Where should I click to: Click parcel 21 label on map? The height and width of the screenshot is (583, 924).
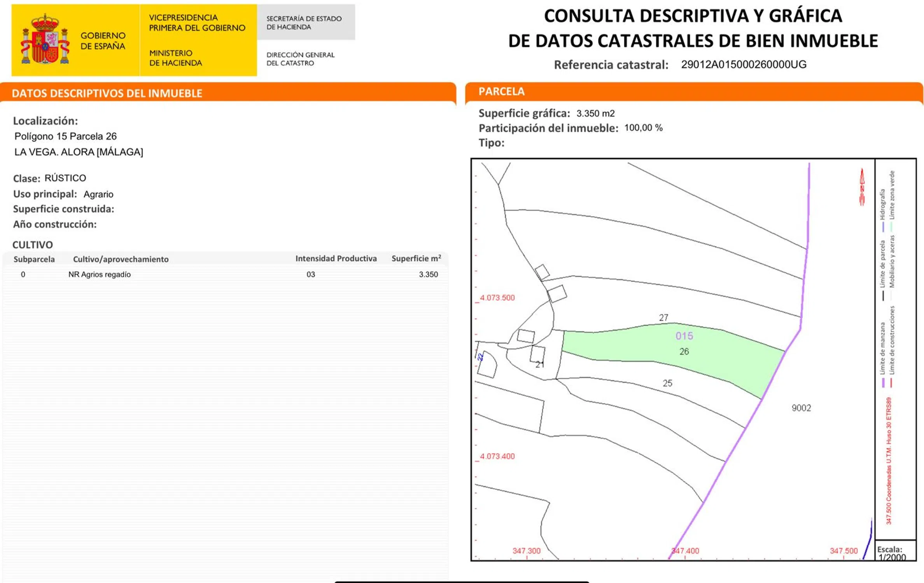coord(540,364)
